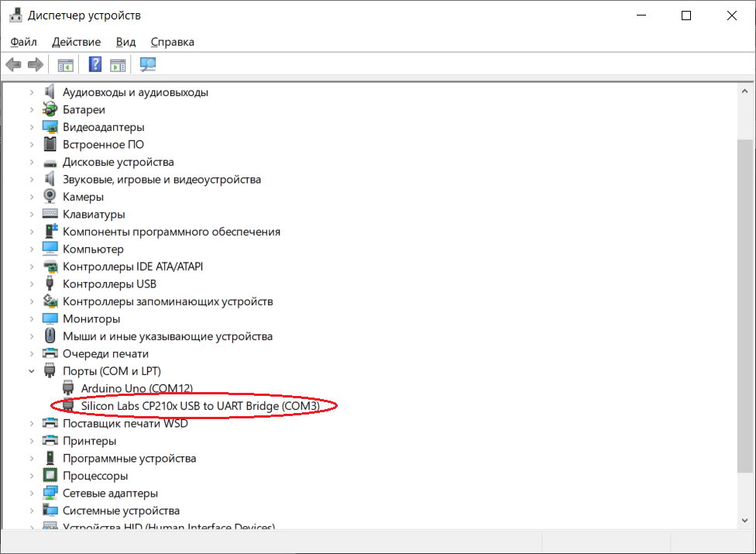
Task: Click the action pane toolbar icon beside Help
Action: point(118,64)
